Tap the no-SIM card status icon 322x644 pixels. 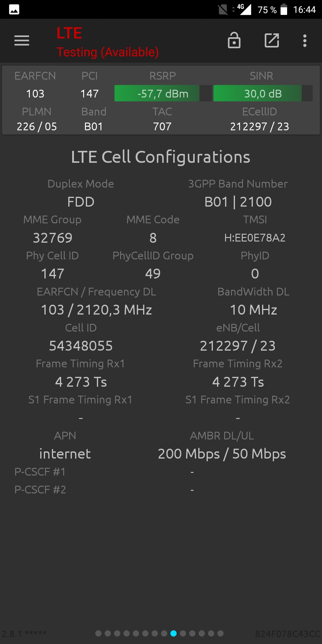tap(223, 10)
